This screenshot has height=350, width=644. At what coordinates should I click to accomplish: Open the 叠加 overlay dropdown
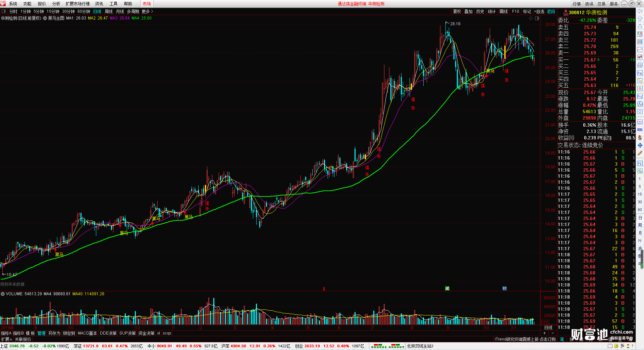469,11
